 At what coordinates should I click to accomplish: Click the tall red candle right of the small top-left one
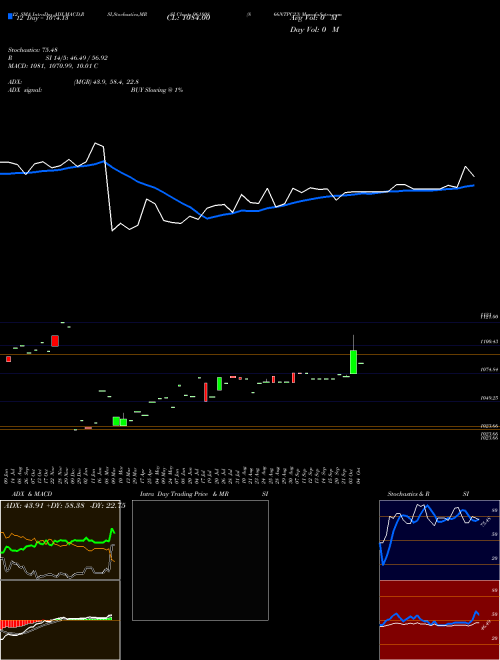[55, 341]
